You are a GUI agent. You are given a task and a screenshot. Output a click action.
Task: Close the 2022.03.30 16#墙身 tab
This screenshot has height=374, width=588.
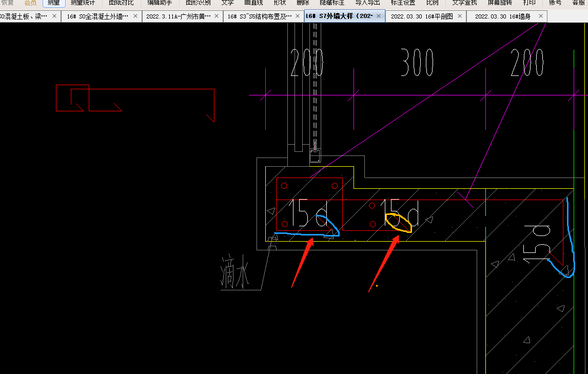pos(541,16)
